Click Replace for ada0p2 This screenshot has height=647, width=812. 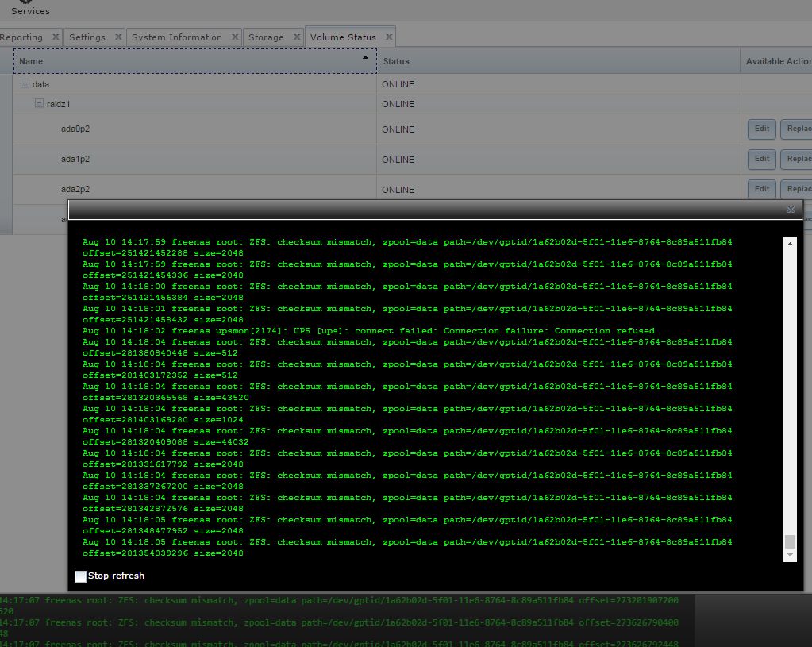click(x=796, y=129)
